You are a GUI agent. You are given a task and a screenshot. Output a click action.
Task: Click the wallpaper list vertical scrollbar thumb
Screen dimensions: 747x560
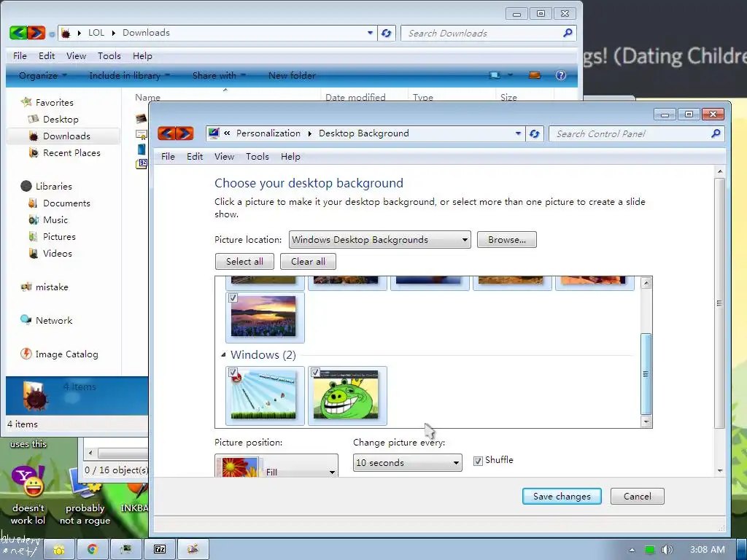[x=646, y=374]
